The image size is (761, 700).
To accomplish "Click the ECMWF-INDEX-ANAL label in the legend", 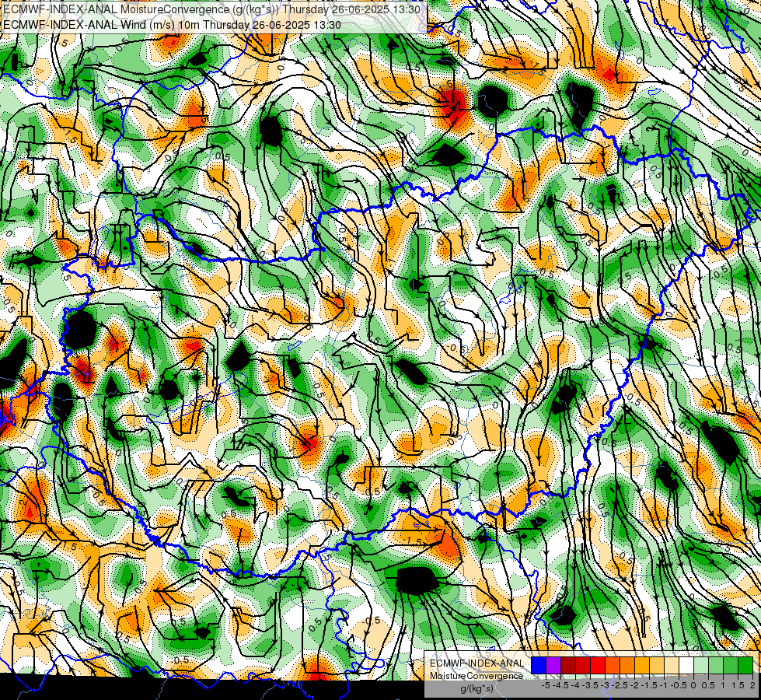I will click(476, 663).
